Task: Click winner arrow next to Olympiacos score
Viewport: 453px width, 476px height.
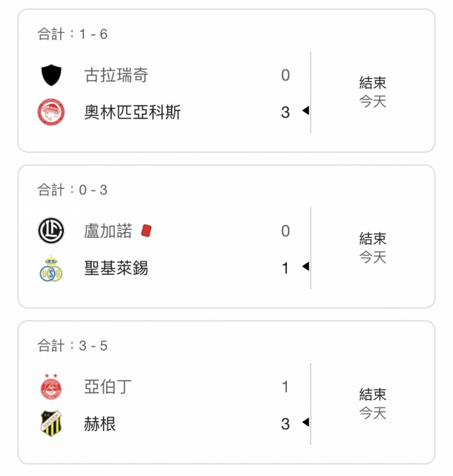Action: (x=305, y=110)
